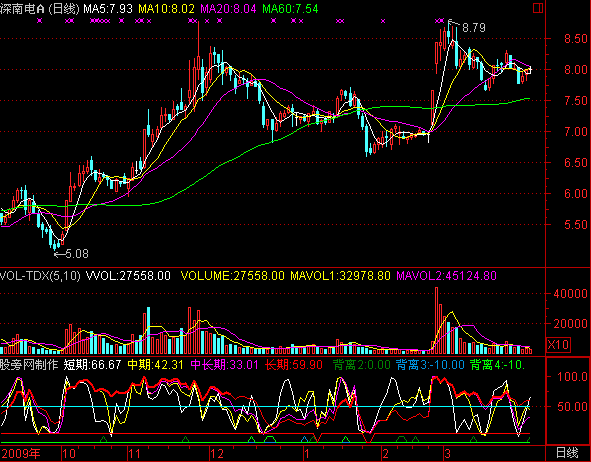Select the MA20:8.04 magenta label

pos(228,9)
